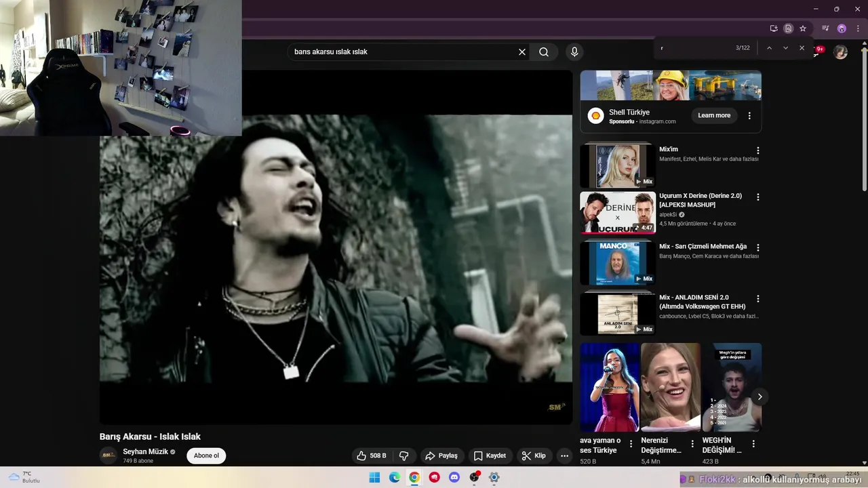
Task: Start voice search with microphone icon
Action: [574, 52]
